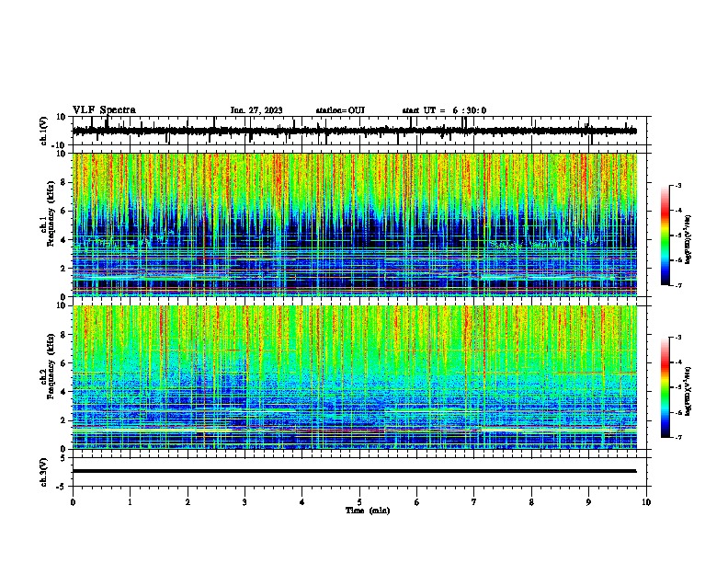Click ch.2 frequency axis 4 kHz tick label
The width and height of the screenshot is (728, 563).
(x=64, y=392)
